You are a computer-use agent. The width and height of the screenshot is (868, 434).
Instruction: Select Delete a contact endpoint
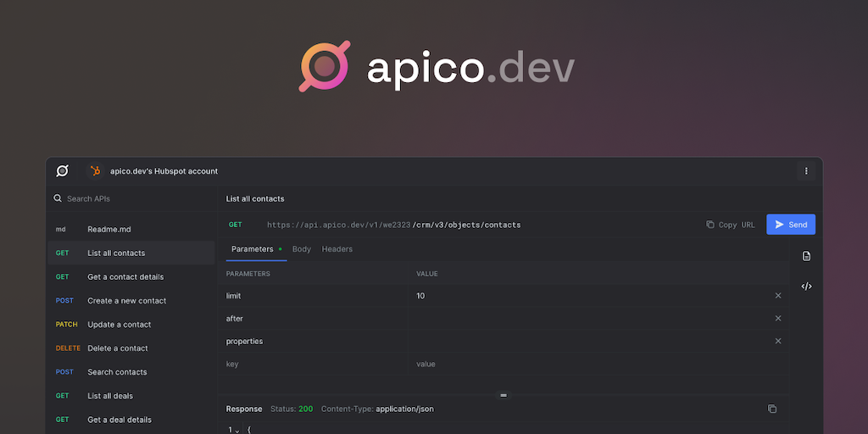point(131,348)
